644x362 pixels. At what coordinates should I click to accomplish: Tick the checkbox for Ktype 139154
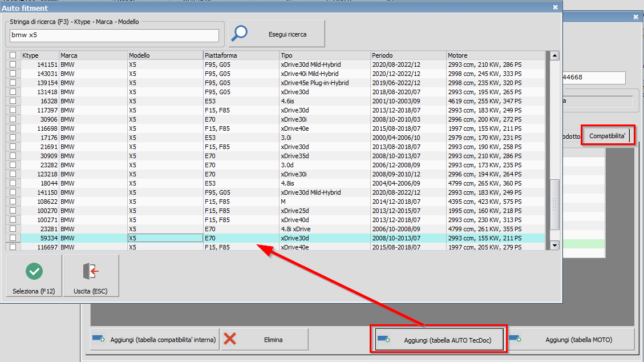click(13, 83)
